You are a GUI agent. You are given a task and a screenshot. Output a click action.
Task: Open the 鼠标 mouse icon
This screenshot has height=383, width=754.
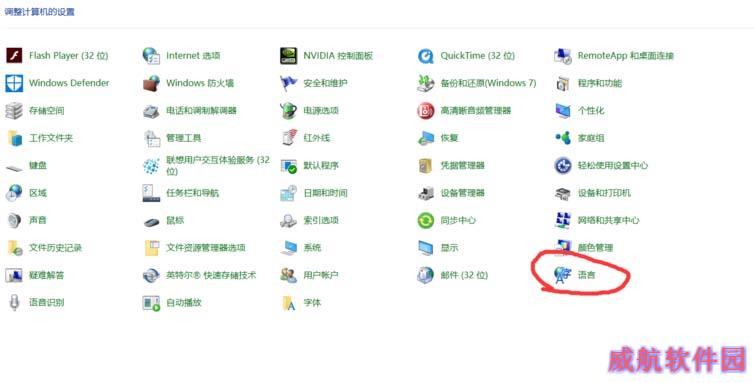[x=151, y=222]
